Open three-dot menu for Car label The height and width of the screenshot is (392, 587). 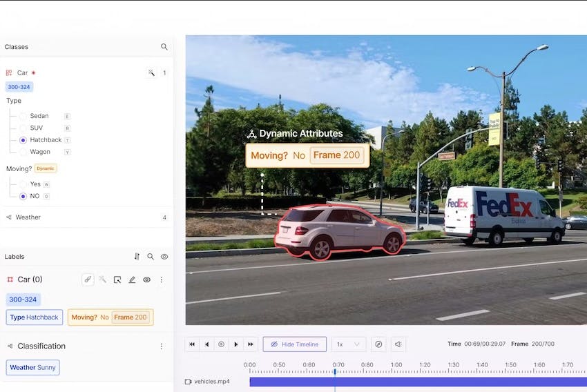(162, 280)
